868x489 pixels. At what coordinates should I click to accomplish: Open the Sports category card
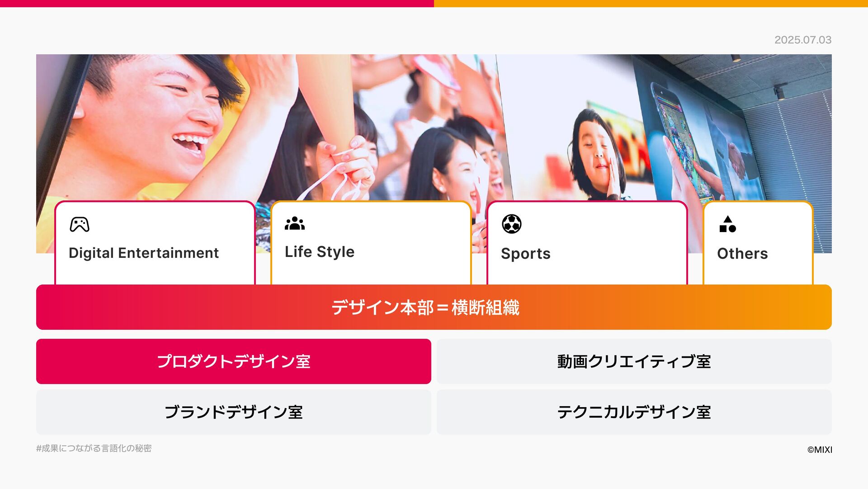[x=587, y=243]
